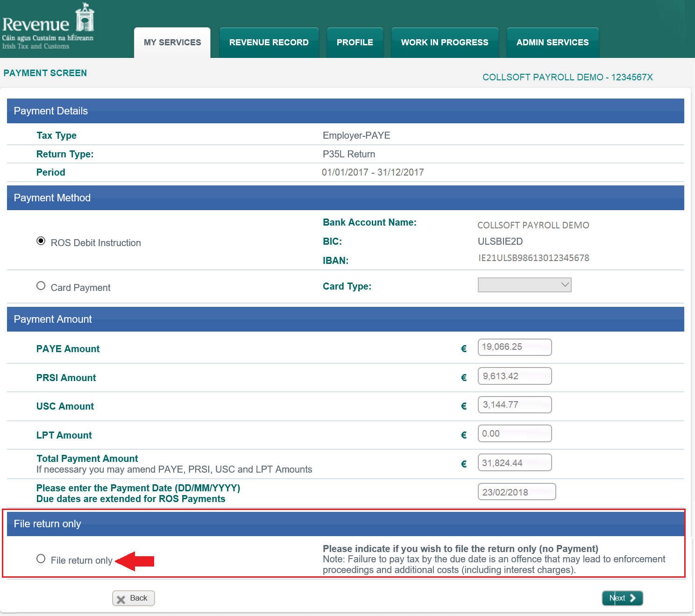Open the Admin Services tab
695x616 pixels.
(552, 42)
